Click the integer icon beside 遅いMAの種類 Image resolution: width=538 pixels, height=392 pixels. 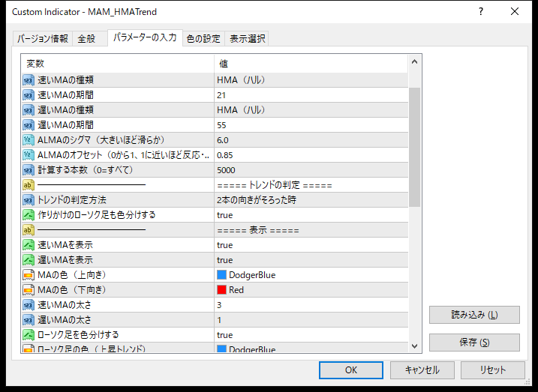[x=29, y=110]
